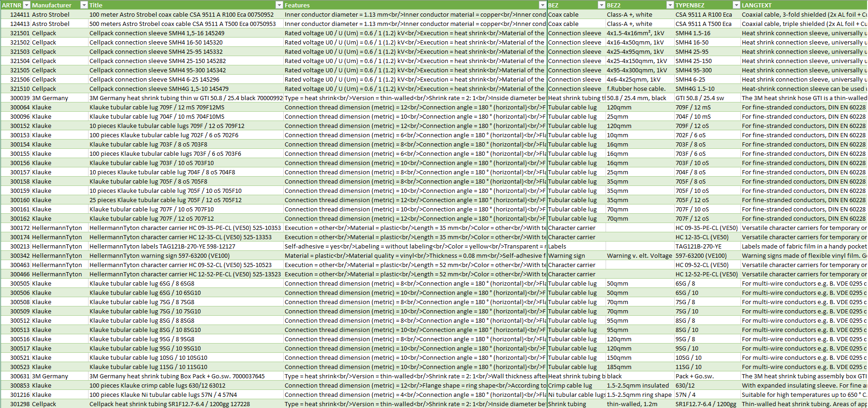868x408 pixels.
Task: Select the Manufacturer cell in row 300039
Action: click(x=59, y=98)
